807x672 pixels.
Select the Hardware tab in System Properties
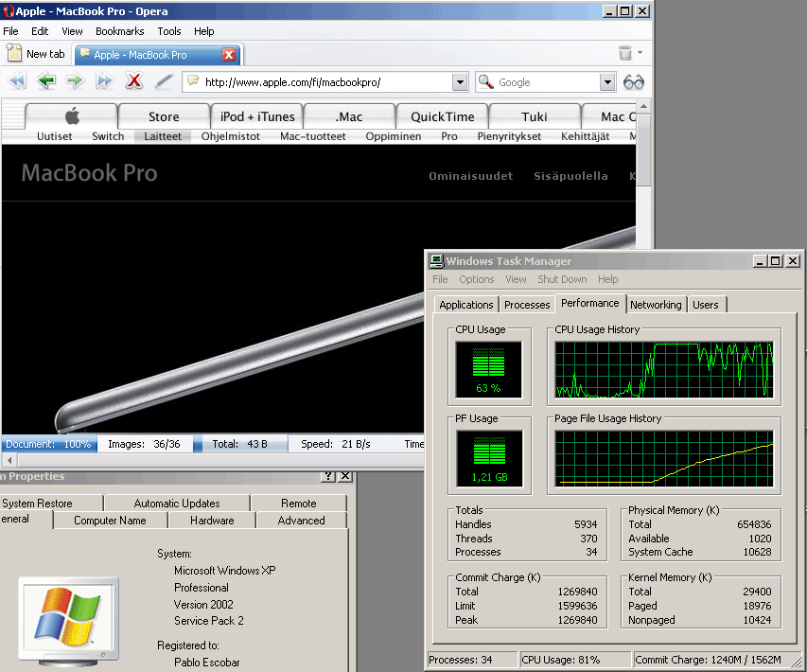click(x=212, y=521)
